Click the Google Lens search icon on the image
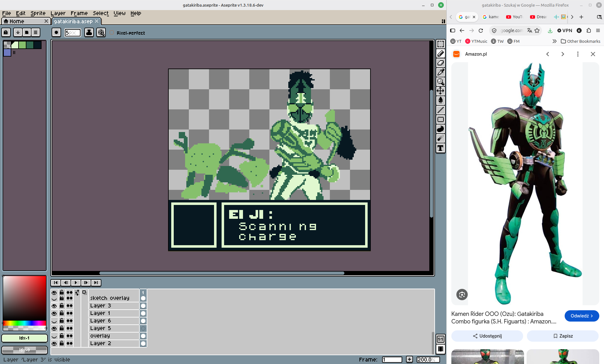604x364 pixels. tap(462, 295)
